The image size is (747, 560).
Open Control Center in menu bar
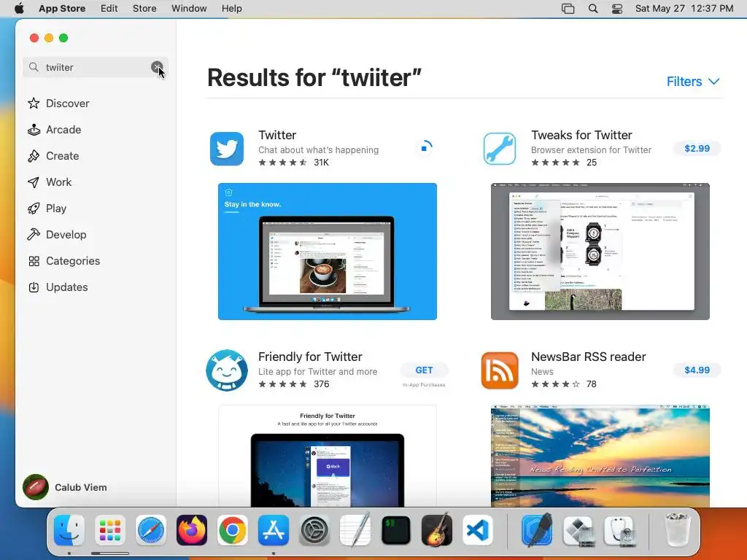point(617,9)
